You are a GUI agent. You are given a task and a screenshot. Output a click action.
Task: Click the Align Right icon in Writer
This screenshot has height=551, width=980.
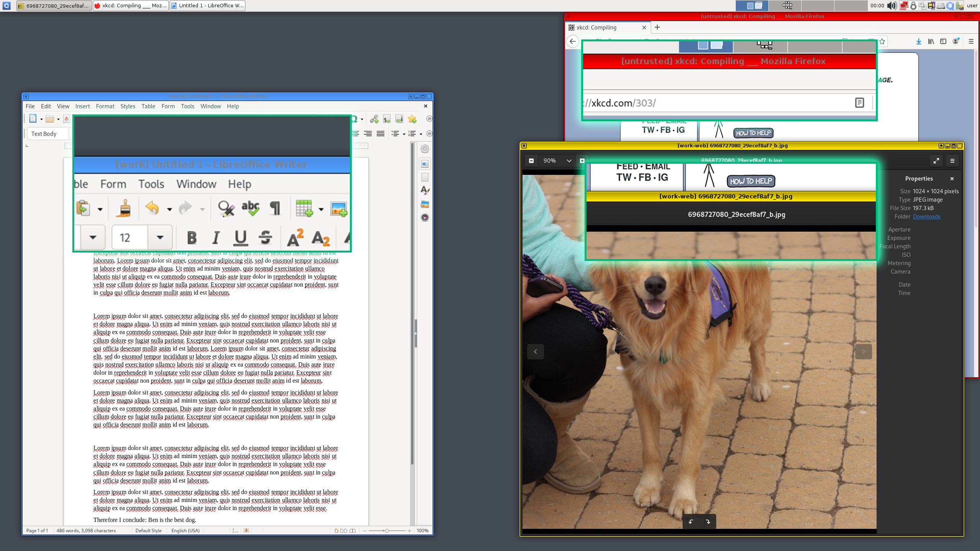(368, 134)
